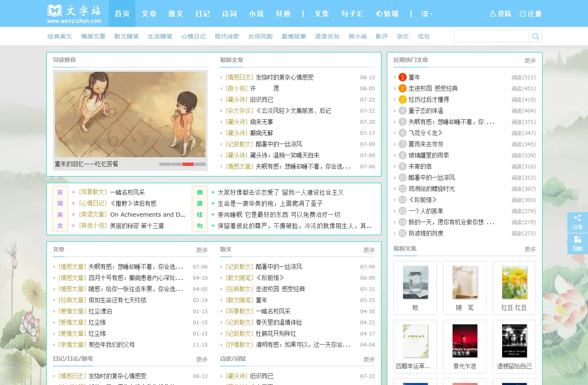Open 微小说 category link
Screen dimensions: 588x385
358,36
